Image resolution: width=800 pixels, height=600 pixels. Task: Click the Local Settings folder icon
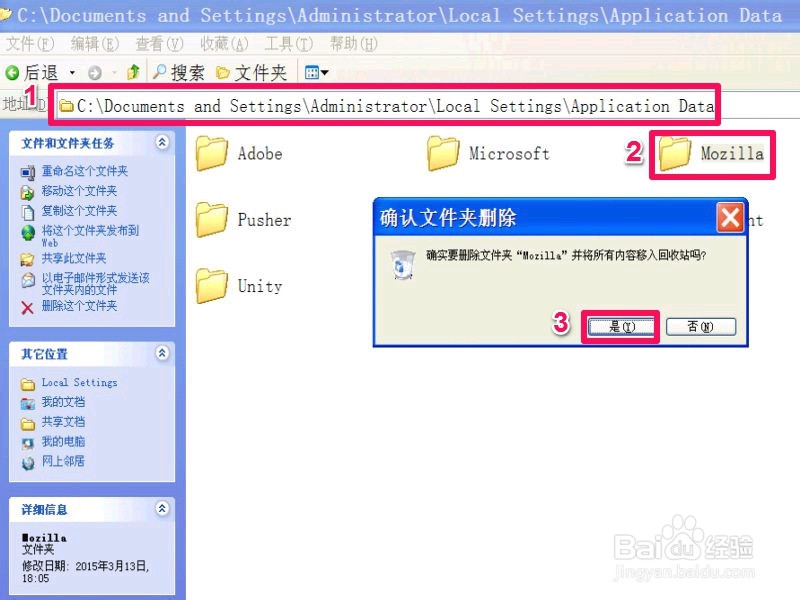coord(28,384)
